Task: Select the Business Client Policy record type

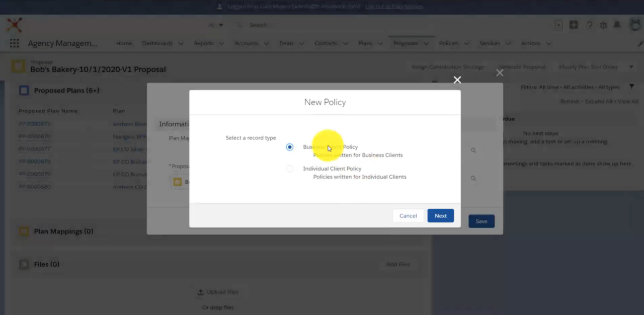Action: point(289,146)
